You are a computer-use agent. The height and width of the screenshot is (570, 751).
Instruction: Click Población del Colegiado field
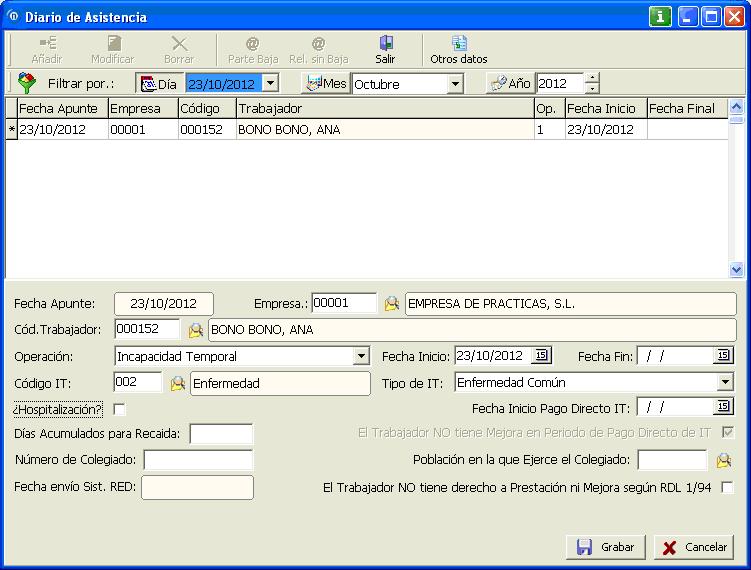coord(672,460)
